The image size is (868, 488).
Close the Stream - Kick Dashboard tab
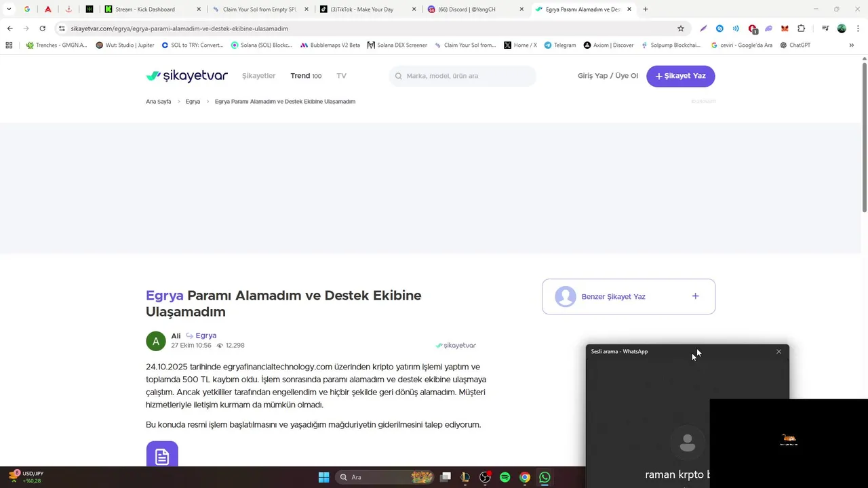[x=199, y=9]
